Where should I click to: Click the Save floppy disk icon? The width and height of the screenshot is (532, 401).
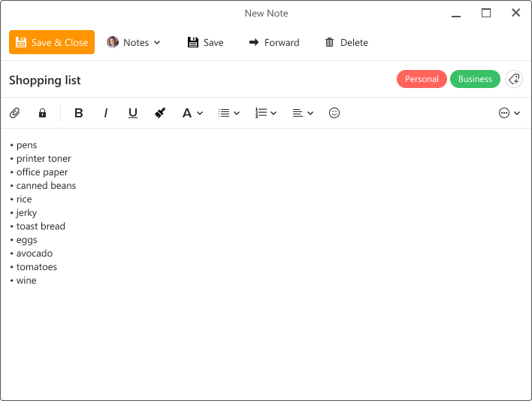point(193,43)
